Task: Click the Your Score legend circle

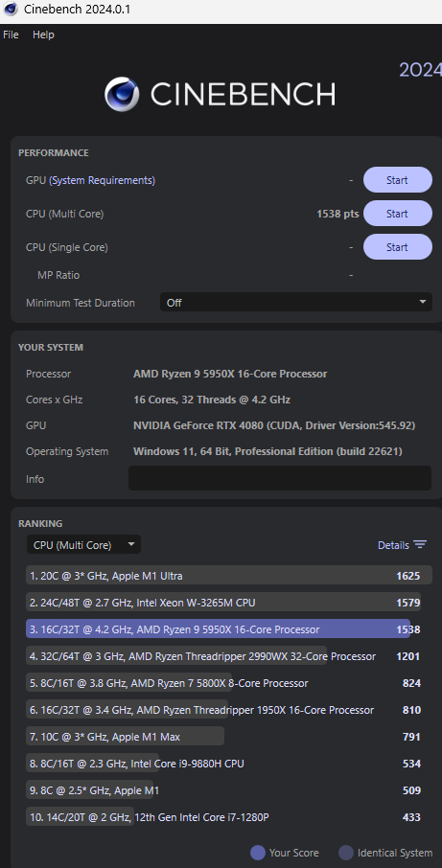Action: (258, 853)
